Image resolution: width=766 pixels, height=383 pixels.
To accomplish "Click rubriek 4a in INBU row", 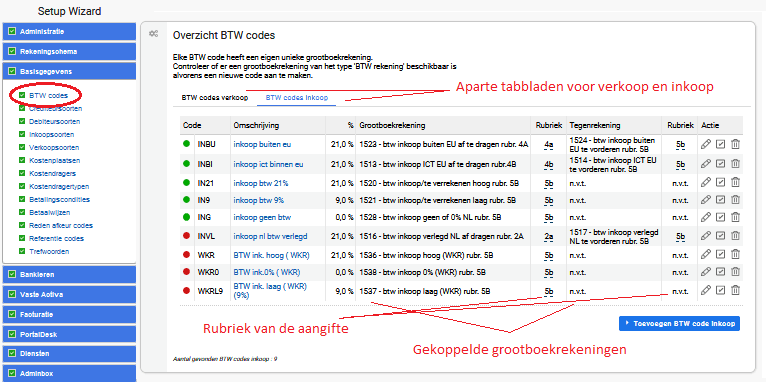I will click(x=549, y=144).
